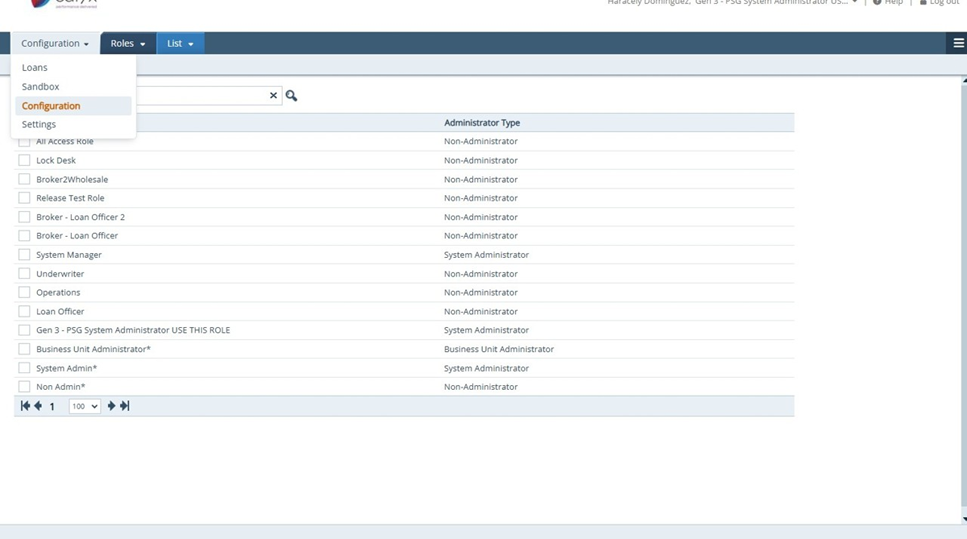
Task: Go to first page arrow
Action: point(25,406)
